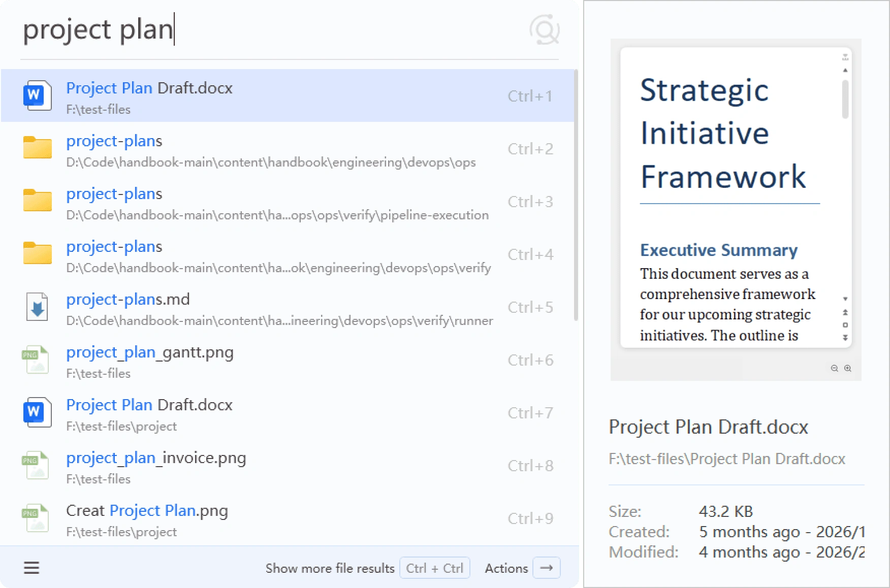Click Show more file results

coord(330,568)
